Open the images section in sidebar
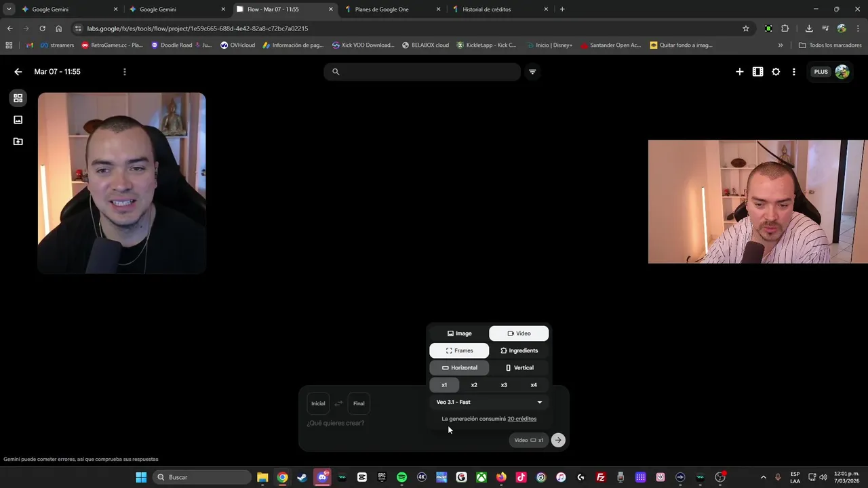 (x=18, y=120)
